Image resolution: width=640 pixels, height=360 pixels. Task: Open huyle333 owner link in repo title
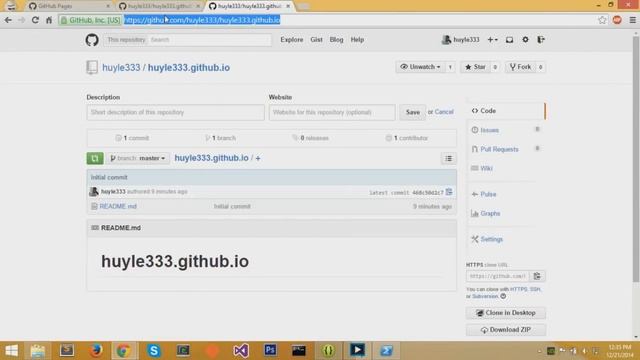121,68
